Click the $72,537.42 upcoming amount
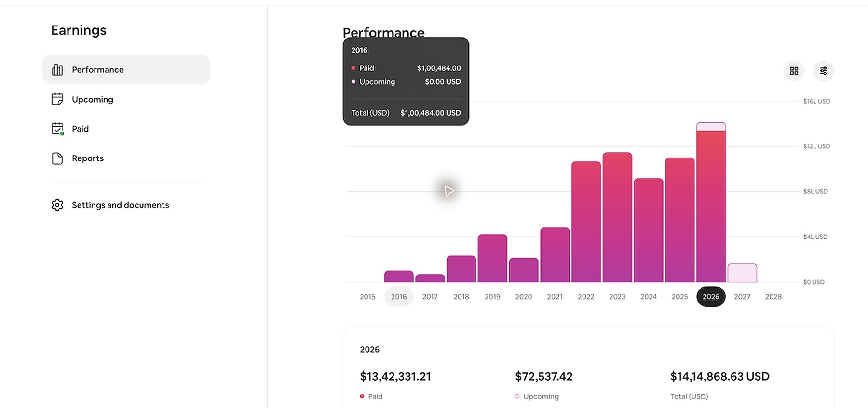 pyautogui.click(x=543, y=376)
